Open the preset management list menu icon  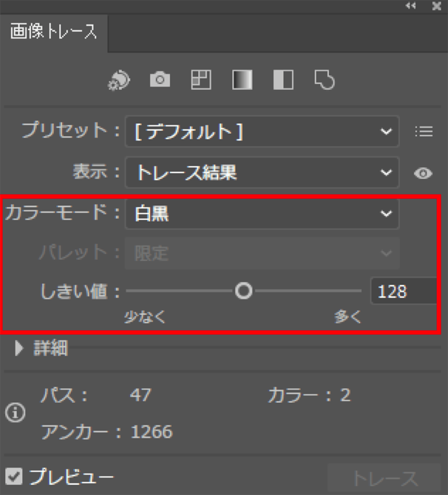click(424, 131)
